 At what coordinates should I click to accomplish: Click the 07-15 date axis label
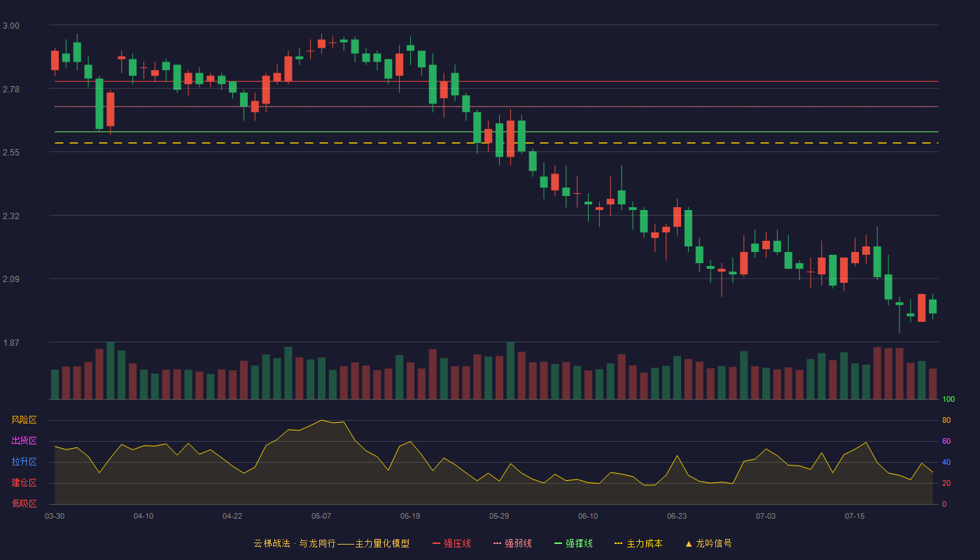(855, 516)
